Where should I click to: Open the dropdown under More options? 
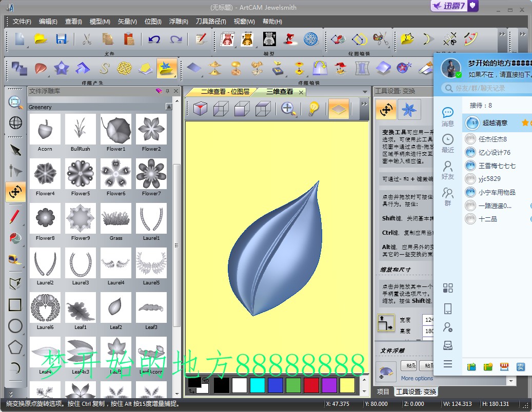[x=511, y=381]
